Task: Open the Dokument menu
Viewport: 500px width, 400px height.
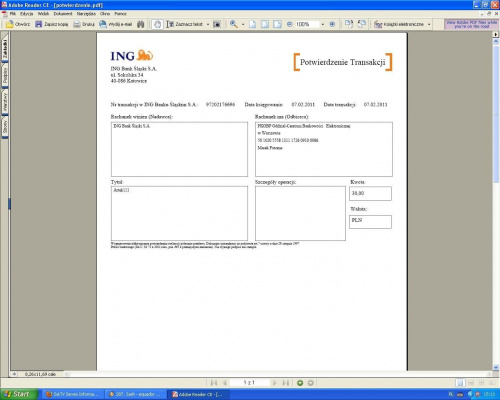Action: tap(63, 14)
